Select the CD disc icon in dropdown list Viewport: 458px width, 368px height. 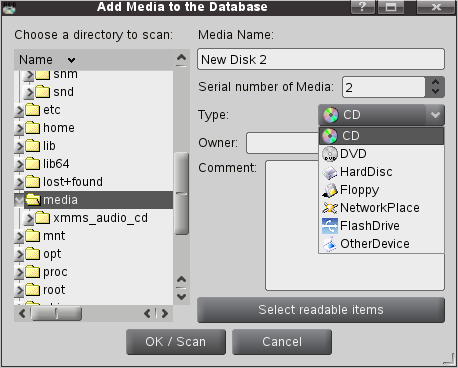click(330, 136)
